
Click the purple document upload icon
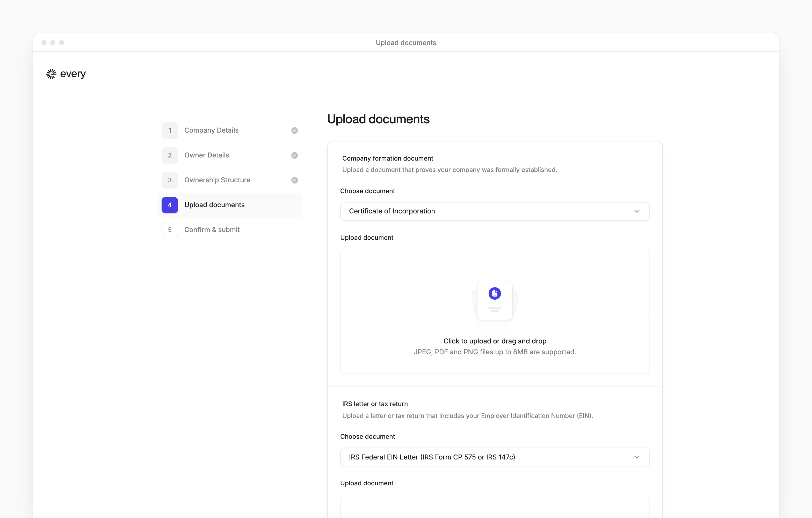pos(495,293)
